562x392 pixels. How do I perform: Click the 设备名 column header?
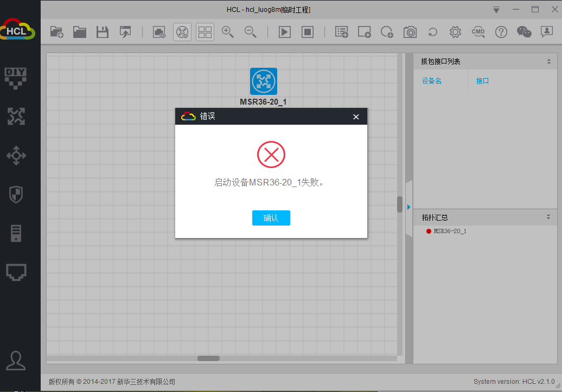pos(432,81)
